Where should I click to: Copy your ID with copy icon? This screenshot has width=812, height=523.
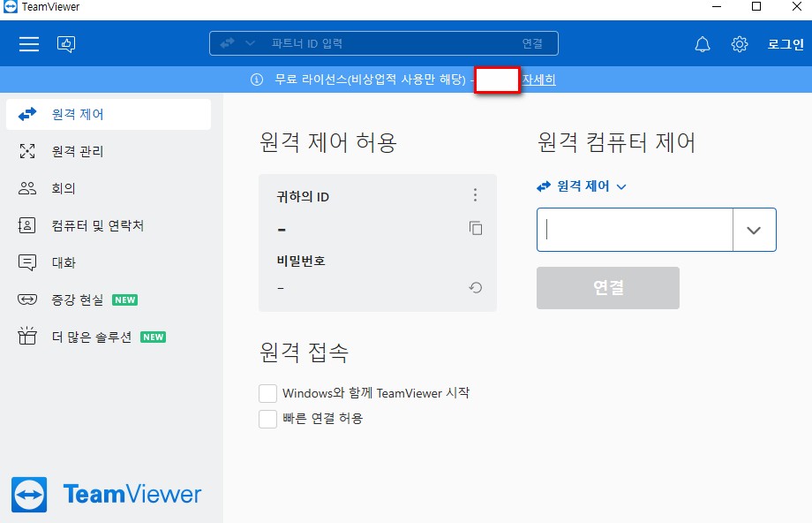click(x=476, y=228)
